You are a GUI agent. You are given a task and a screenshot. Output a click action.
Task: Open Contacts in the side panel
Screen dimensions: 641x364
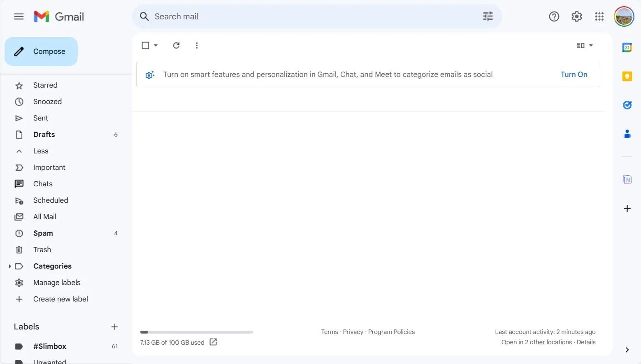pos(627,134)
